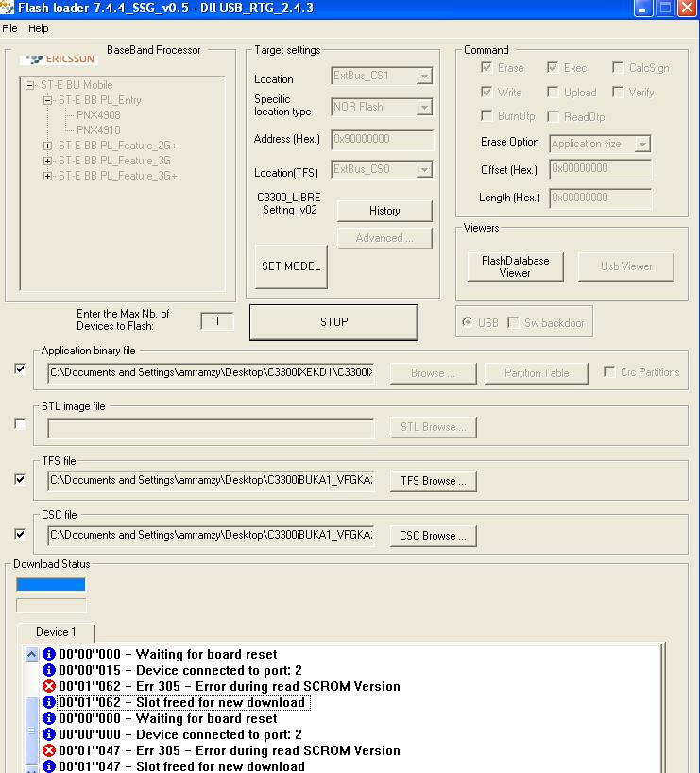
Task: Open the History button
Action: click(384, 211)
